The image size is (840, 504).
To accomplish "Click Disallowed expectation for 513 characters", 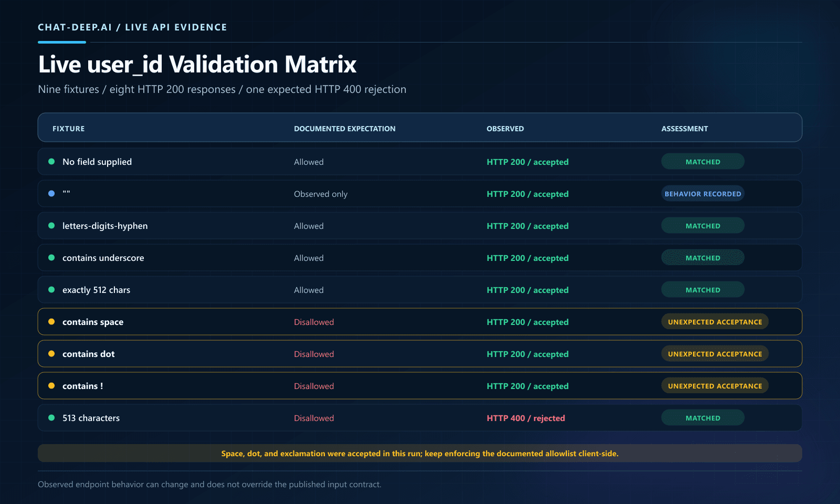I will pos(314,418).
